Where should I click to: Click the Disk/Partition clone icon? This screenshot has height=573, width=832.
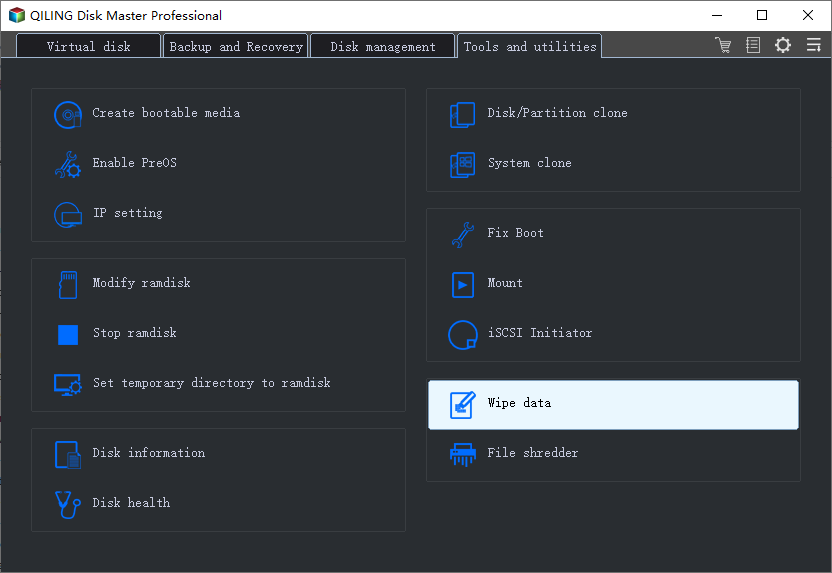click(x=463, y=115)
